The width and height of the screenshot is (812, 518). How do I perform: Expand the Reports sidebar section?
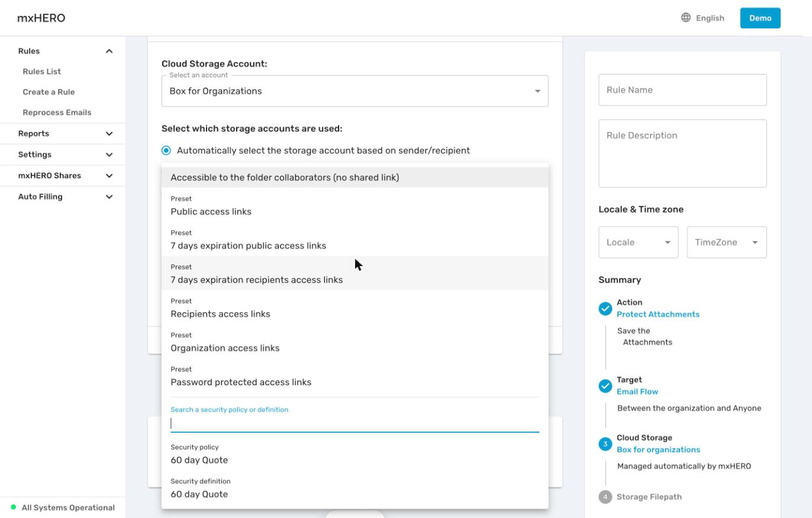pyautogui.click(x=109, y=134)
